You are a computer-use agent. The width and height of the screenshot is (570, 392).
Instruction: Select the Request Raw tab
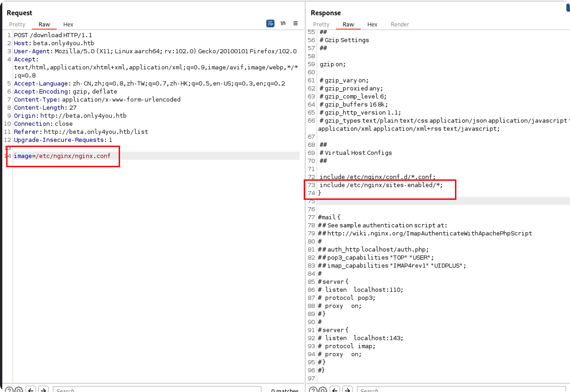click(44, 24)
